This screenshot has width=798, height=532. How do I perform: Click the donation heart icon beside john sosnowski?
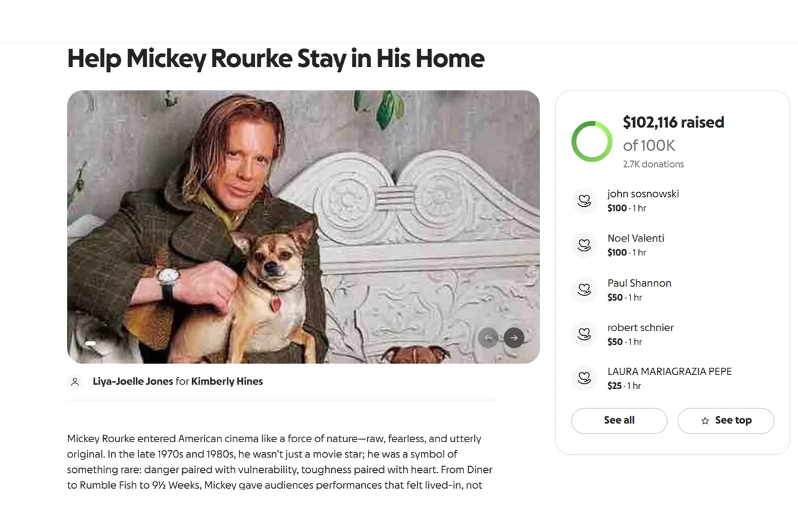[584, 201]
